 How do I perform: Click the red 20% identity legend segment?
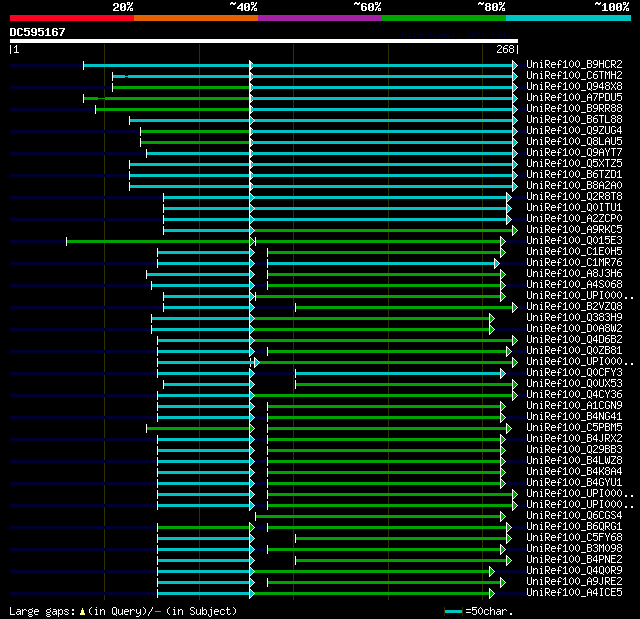point(72,18)
